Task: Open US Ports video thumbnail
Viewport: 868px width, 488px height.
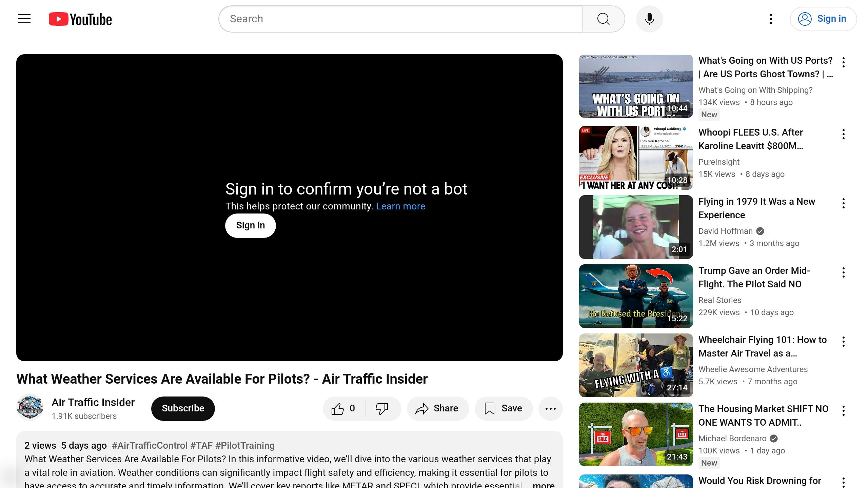Action: 636,86
